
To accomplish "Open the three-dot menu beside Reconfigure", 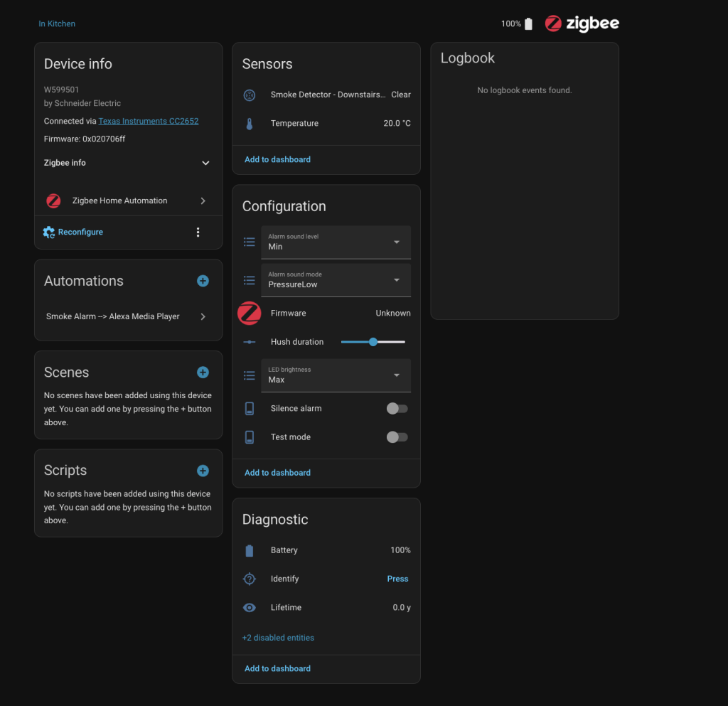I will [x=198, y=232].
